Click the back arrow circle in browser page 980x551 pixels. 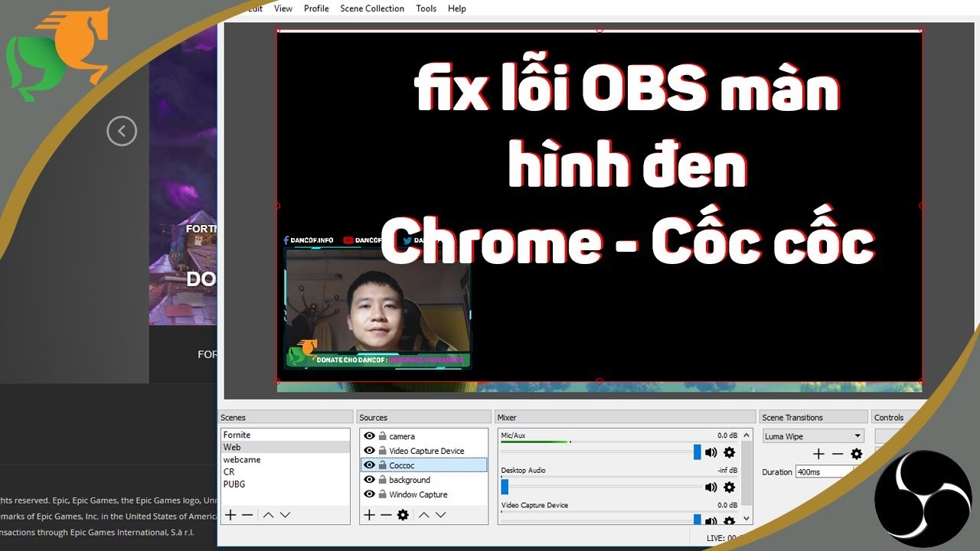click(x=122, y=131)
